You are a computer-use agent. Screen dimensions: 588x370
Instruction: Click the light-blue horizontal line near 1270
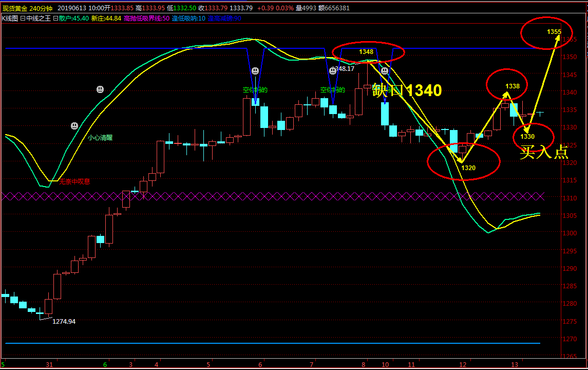[x=273, y=343]
